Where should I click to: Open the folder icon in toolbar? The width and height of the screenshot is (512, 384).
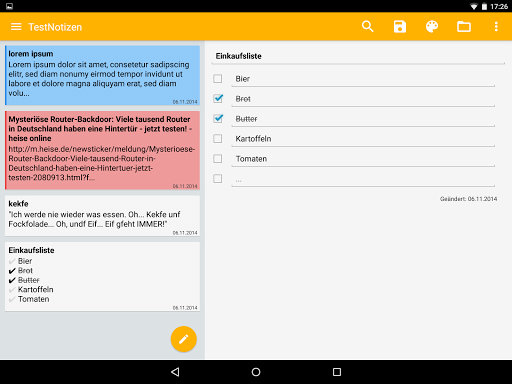(x=464, y=27)
